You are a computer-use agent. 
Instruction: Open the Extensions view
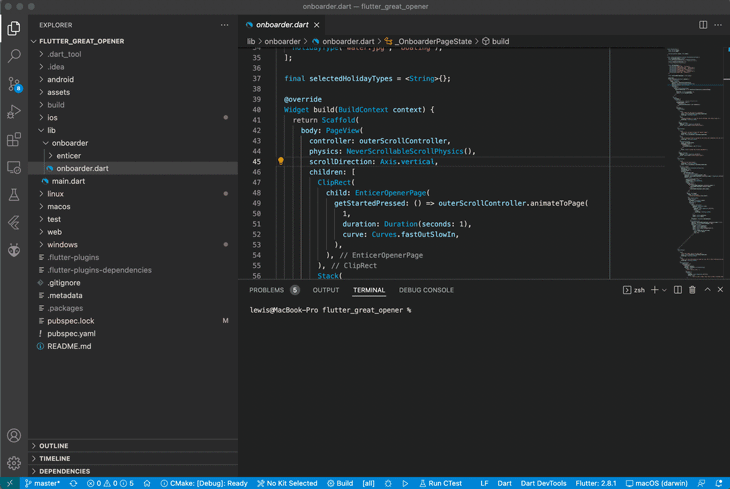click(x=14, y=140)
